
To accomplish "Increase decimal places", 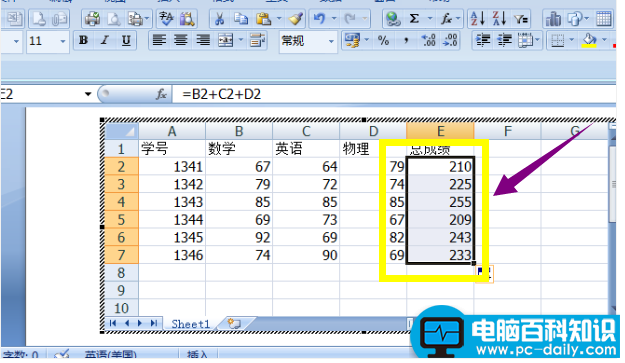I will pos(428,40).
